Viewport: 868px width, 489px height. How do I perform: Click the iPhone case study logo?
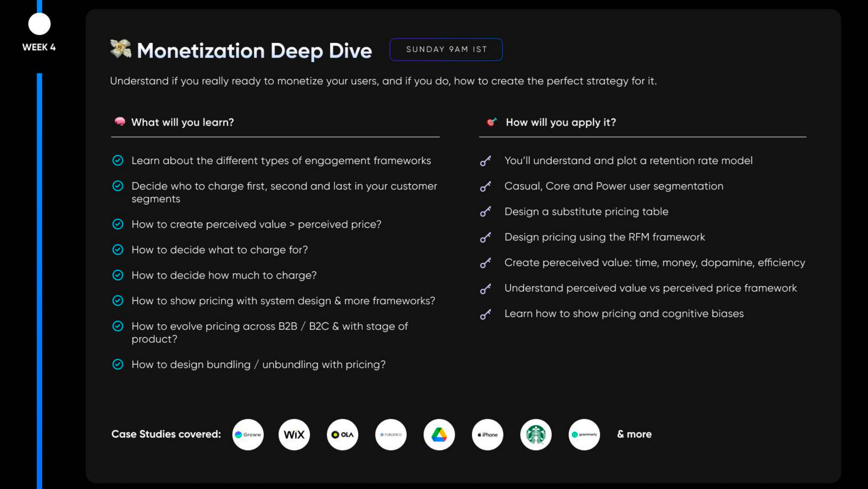pos(487,434)
